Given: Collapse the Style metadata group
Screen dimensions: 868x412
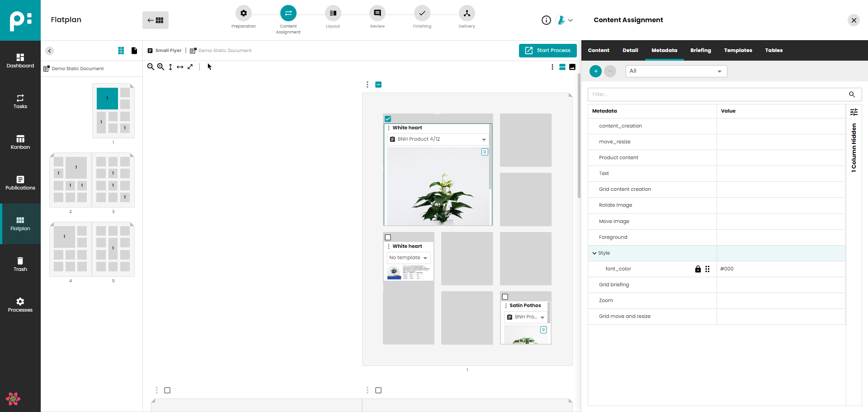Looking at the screenshot, I should tap(594, 253).
